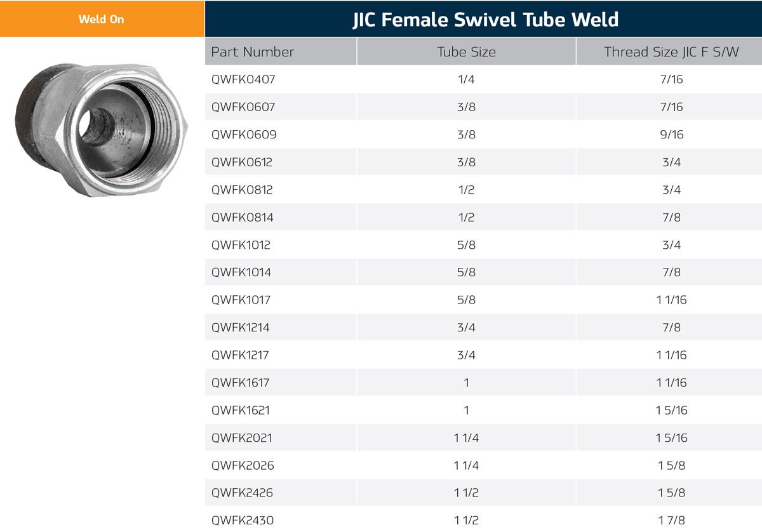Click the Tube Size column header
The height and width of the screenshot is (532, 762).
pos(466,52)
